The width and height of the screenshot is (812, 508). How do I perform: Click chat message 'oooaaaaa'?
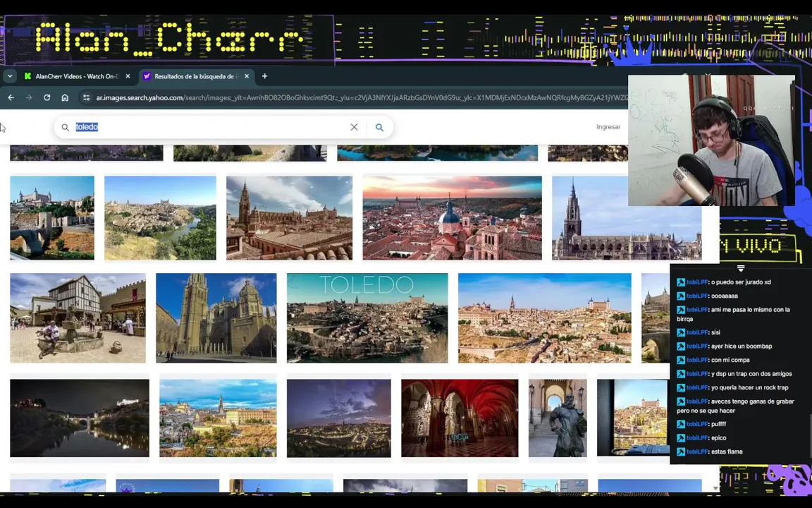coord(725,296)
